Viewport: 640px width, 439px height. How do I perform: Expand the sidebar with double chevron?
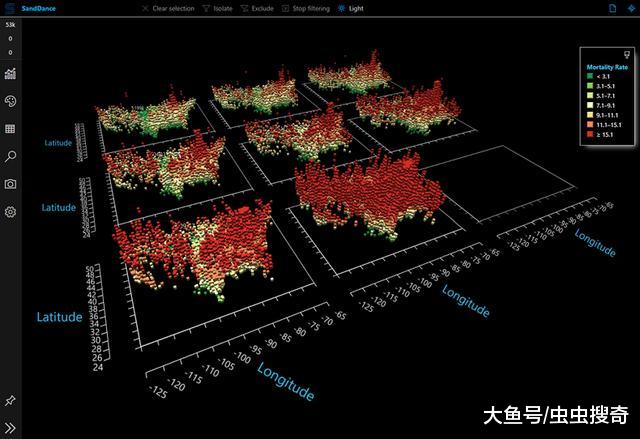tap(11, 427)
